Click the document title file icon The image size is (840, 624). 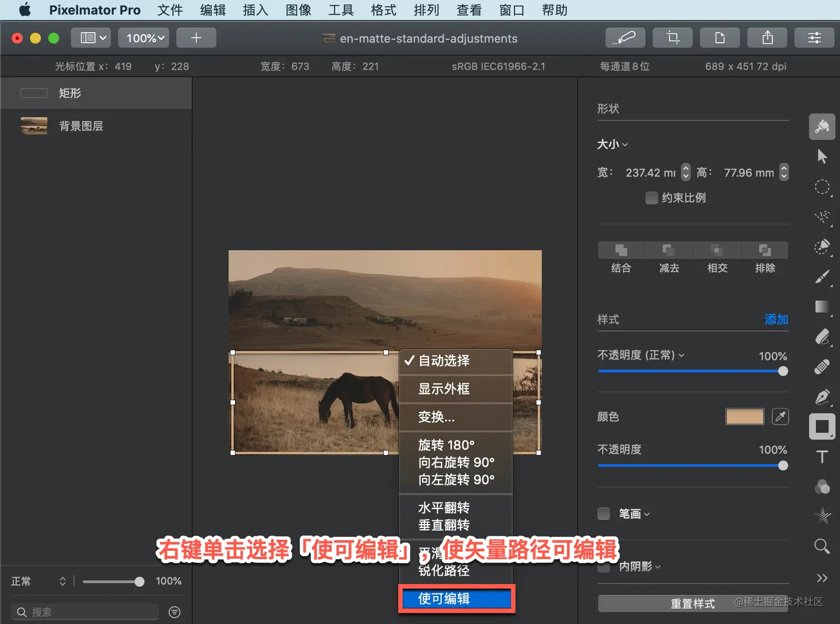(329, 38)
